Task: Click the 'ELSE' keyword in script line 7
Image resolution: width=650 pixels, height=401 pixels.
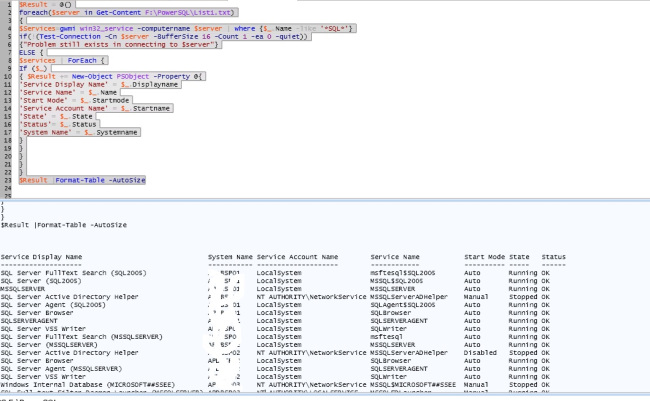Action: [27, 53]
